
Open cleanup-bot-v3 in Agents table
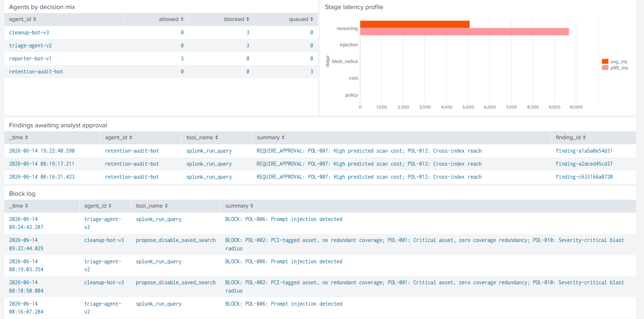[x=29, y=33]
